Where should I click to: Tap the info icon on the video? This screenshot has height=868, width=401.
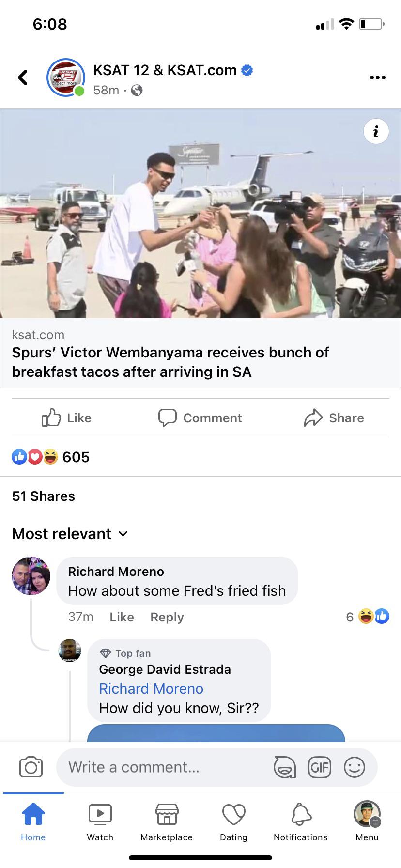coord(376,131)
